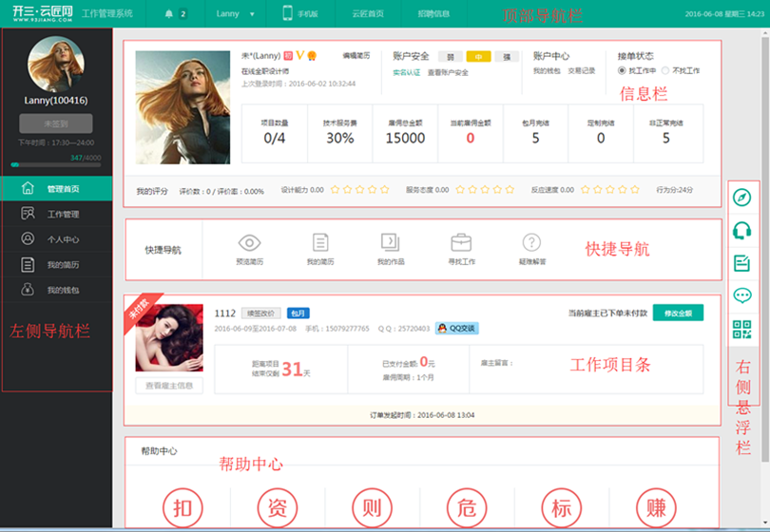Screen dimensions: 770x532
Task: Open the 手机版 phone icon link
Action: (x=288, y=13)
